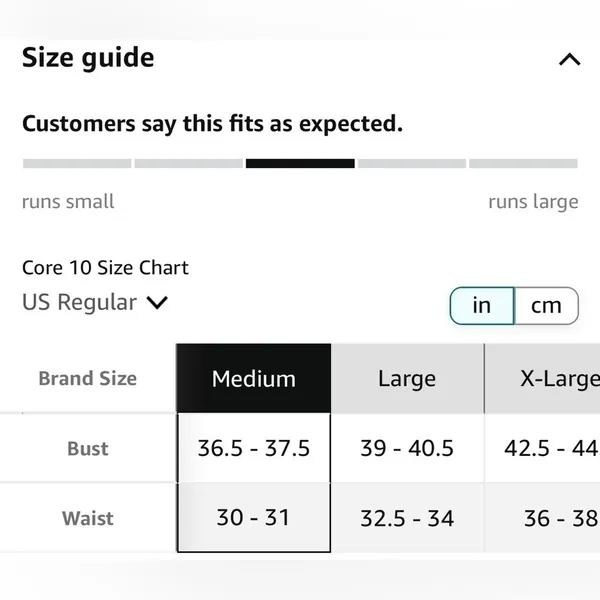Click the Large bust measurement 39 - 40.5
The width and height of the screenshot is (600, 600).
[x=407, y=448]
